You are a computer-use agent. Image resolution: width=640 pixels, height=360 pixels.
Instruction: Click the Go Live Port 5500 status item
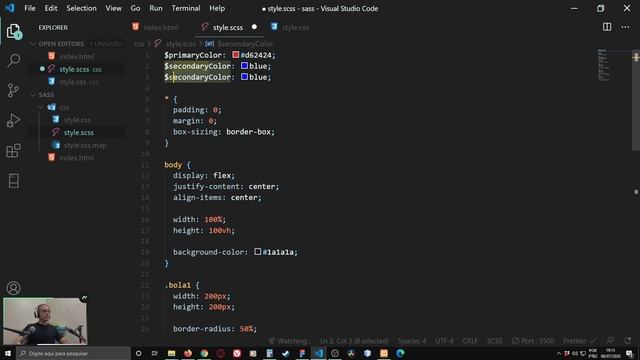click(533, 341)
